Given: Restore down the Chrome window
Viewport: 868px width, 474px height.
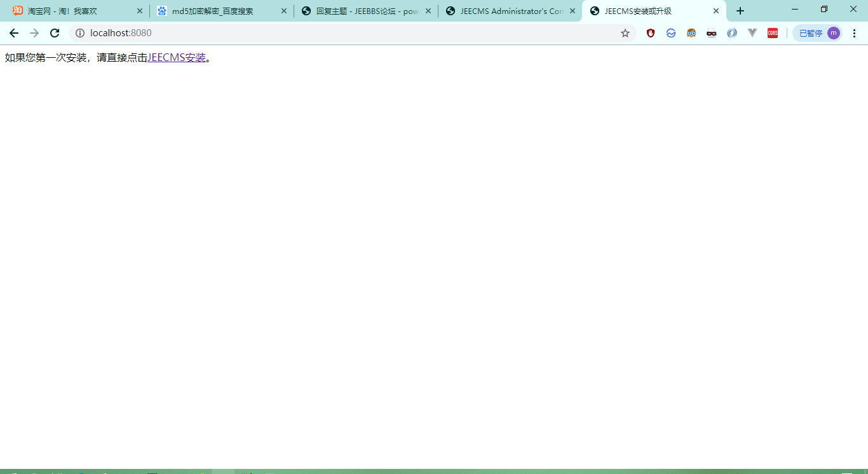Looking at the screenshot, I should coord(824,9).
